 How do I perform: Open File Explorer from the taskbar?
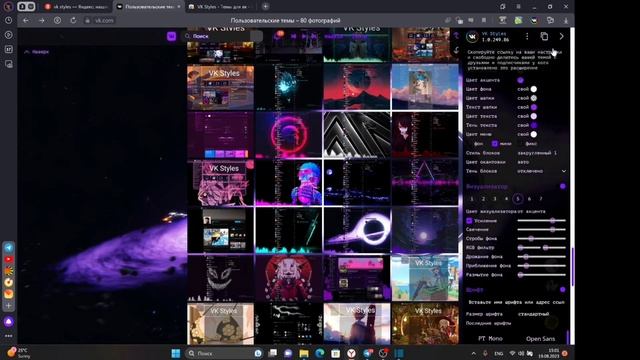click(304, 353)
